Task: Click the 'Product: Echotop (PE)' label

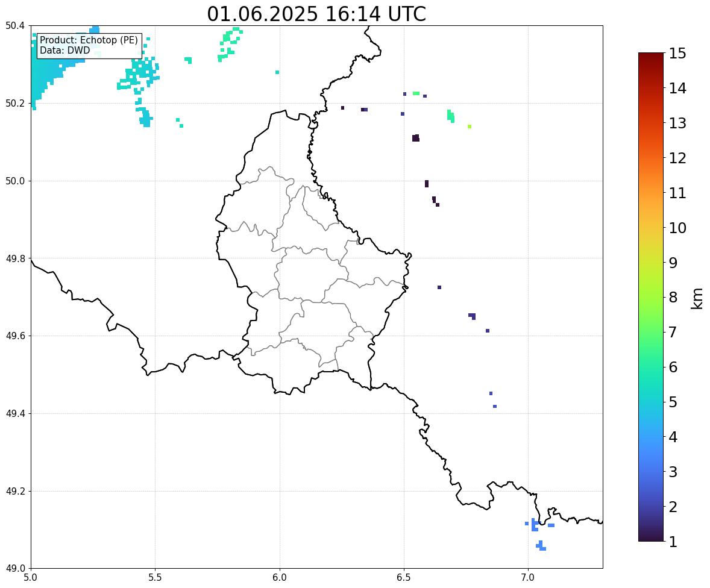Action: [89, 40]
